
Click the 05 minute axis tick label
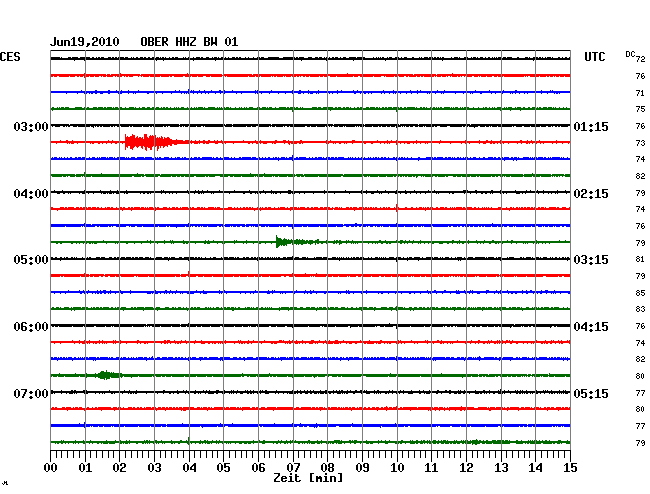(223, 468)
